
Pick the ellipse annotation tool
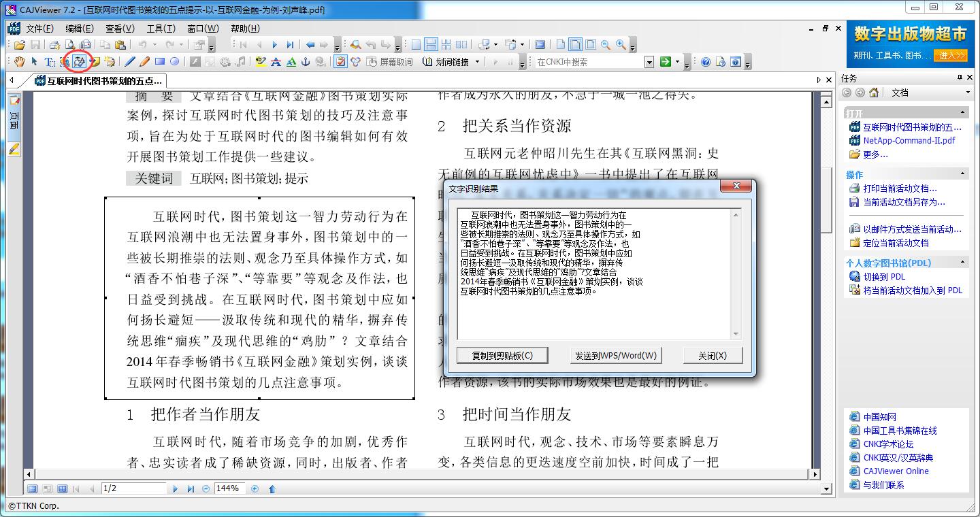(x=174, y=62)
